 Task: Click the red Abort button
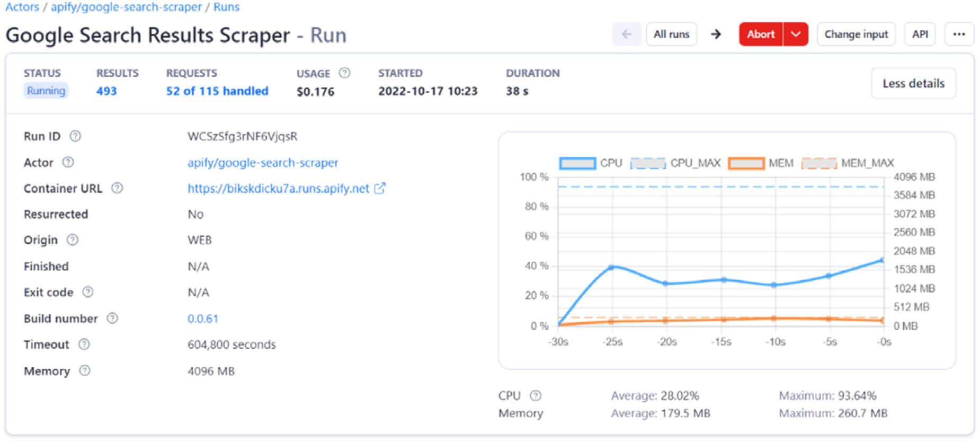[x=761, y=34]
